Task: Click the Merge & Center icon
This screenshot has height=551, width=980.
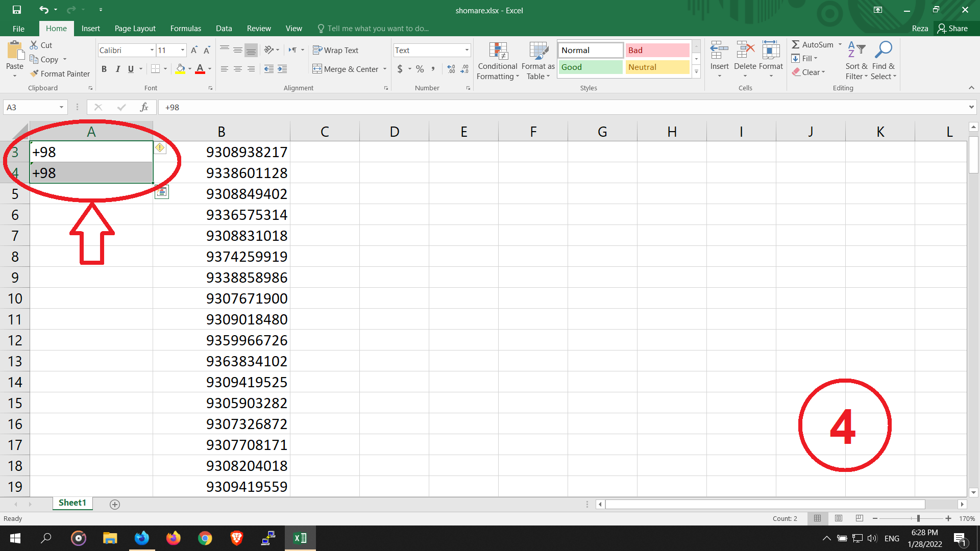Action: click(x=317, y=69)
